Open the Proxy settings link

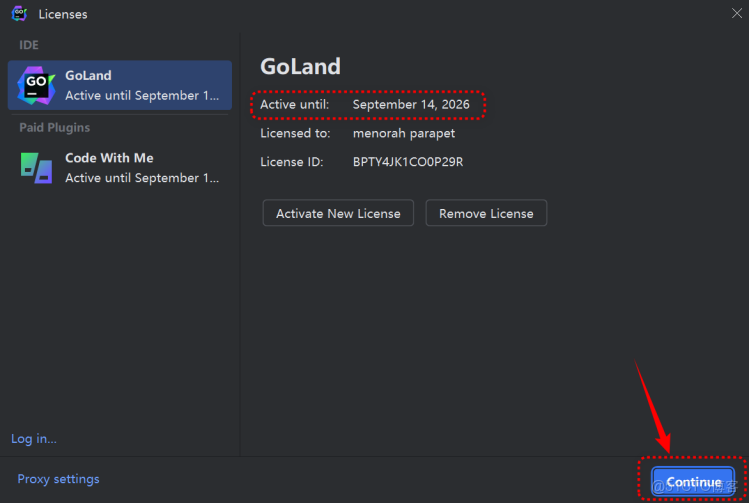[58, 479]
